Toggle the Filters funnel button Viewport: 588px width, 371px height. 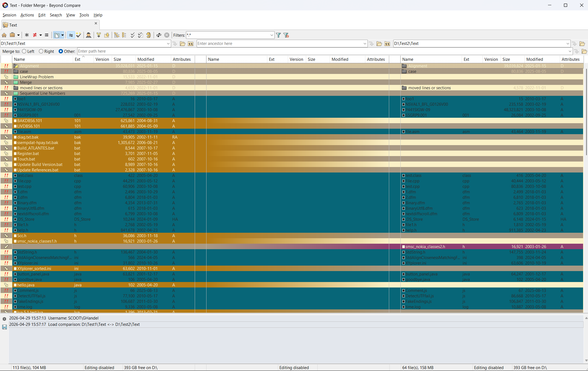pos(279,35)
